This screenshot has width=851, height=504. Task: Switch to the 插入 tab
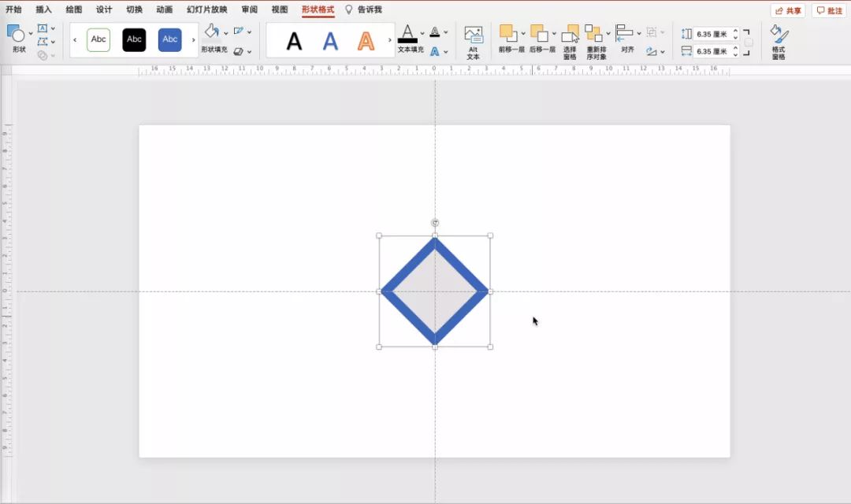point(43,9)
